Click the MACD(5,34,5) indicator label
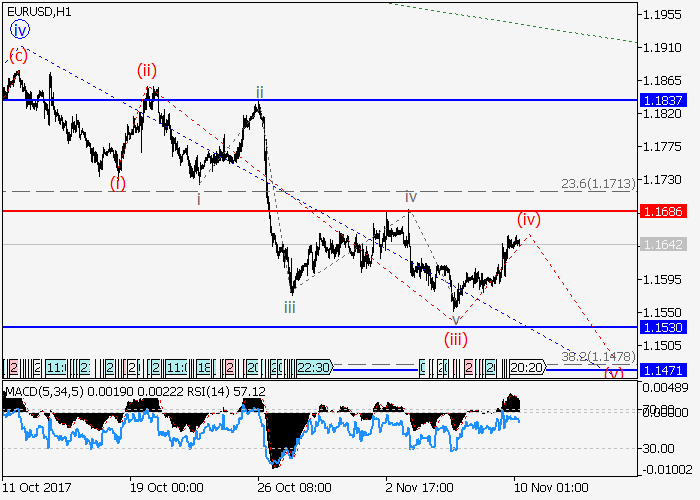This screenshot has height=500, width=700. (x=44, y=389)
